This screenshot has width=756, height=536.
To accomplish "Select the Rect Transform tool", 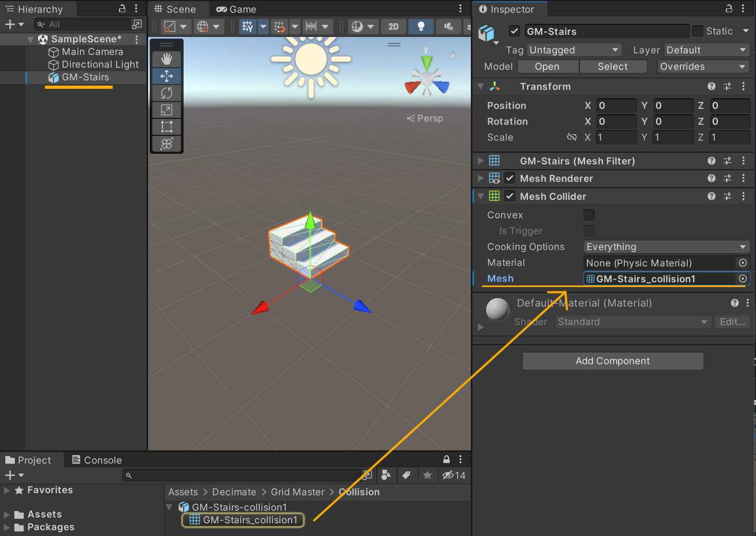I will pyautogui.click(x=166, y=126).
